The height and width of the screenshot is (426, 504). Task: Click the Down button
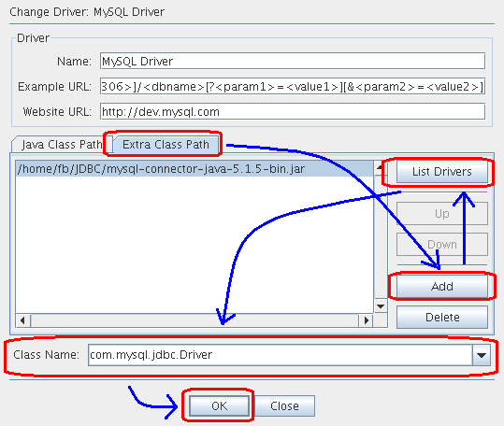442,245
